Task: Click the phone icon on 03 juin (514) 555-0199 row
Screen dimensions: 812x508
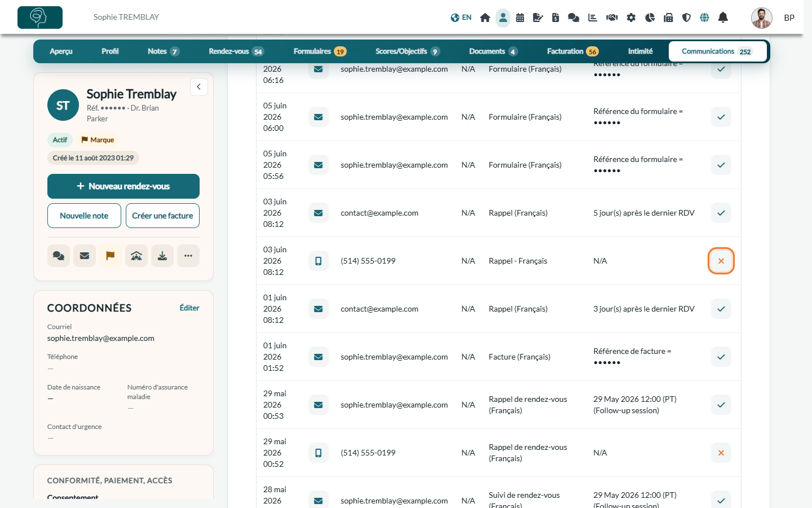Action: (319, 261)
